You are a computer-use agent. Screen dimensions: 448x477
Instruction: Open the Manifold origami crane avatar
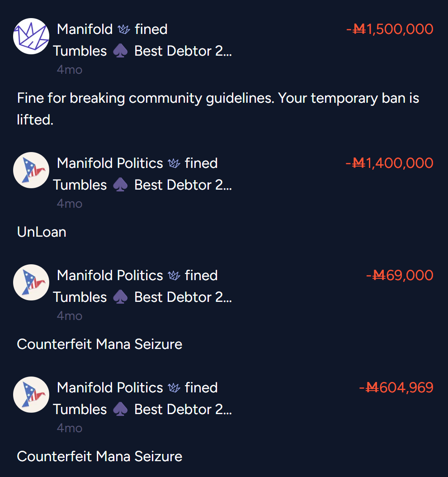31,36
